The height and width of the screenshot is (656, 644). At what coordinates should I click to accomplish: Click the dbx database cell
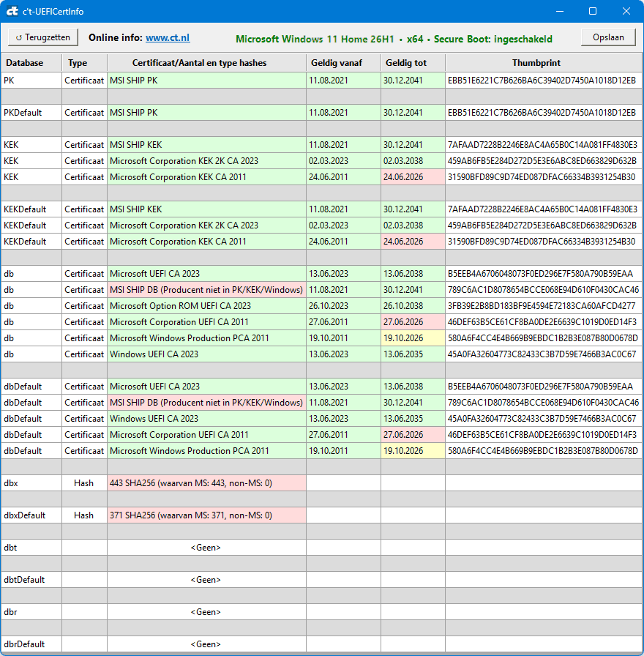coord(31,483)
